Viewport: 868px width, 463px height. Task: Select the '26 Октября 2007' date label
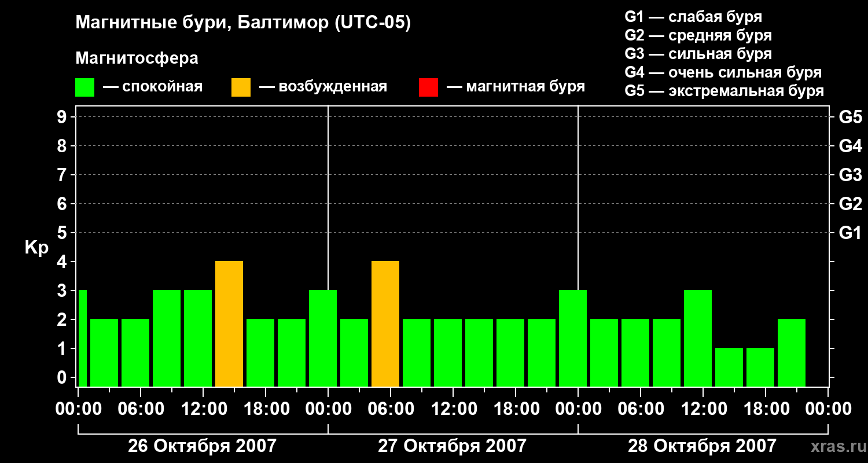(202, 446)
